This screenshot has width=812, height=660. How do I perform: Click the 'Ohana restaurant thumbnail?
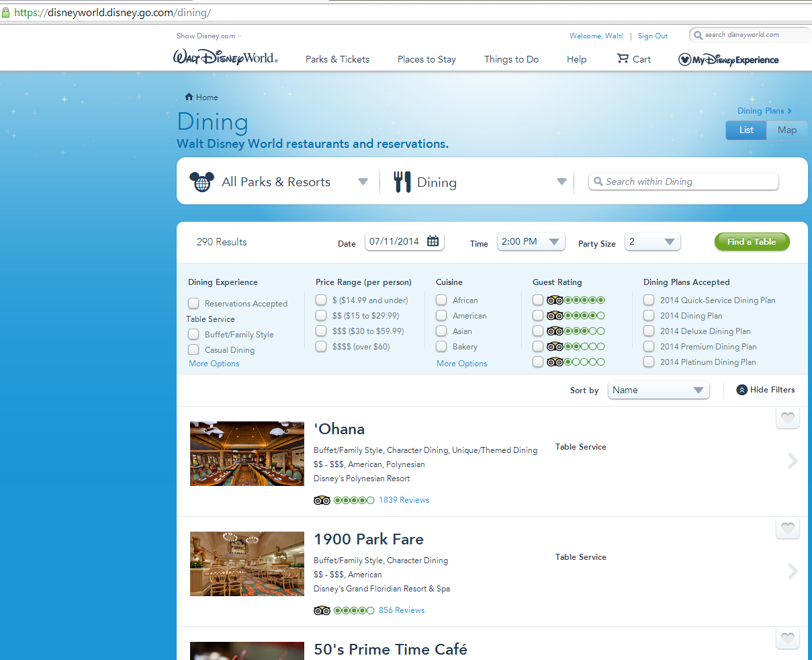tap(247, 454)
